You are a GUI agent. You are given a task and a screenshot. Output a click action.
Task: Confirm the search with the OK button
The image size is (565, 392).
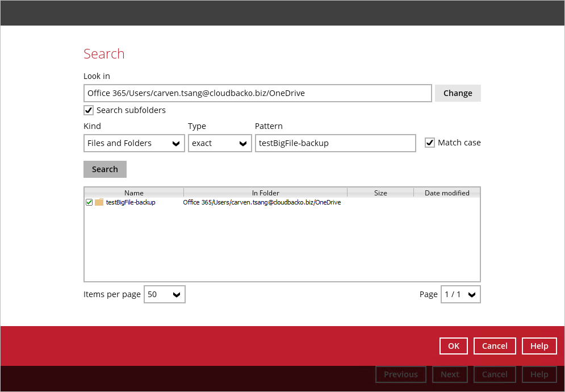point(454,346)
